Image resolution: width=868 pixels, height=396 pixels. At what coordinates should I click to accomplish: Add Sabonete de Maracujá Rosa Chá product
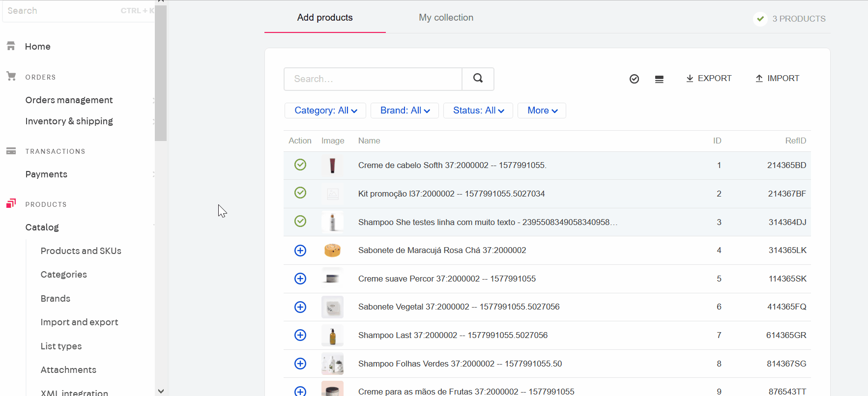pyautogui.click(x=300, y=251)
